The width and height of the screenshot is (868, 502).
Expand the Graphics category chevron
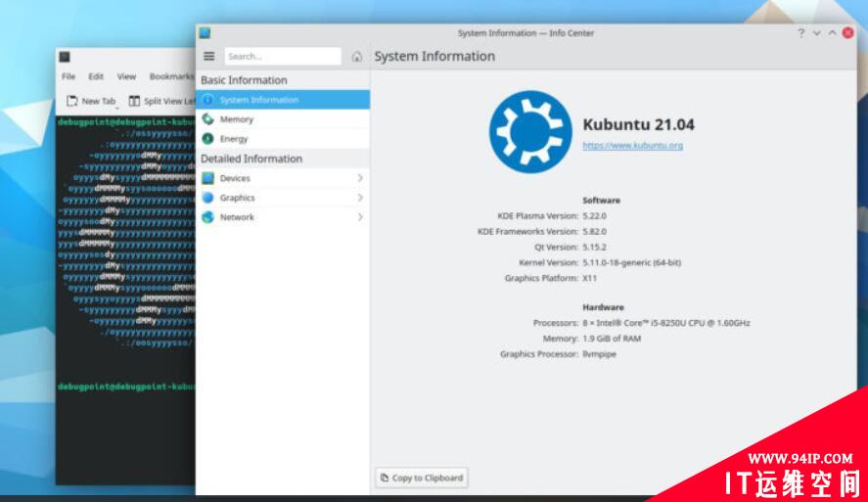[x=360, y=198]
